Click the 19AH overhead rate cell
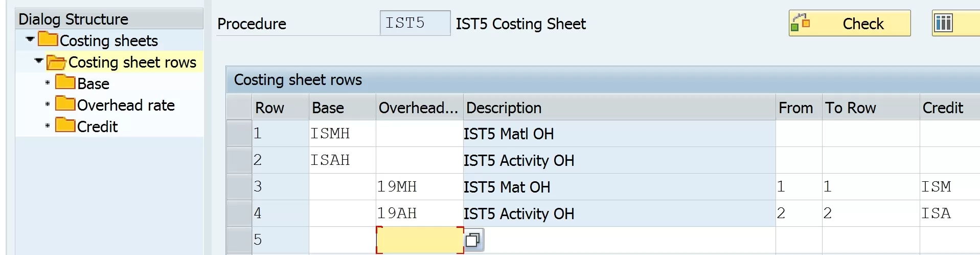The width and height of the screenshot is (980, 255). coord(420,214)
